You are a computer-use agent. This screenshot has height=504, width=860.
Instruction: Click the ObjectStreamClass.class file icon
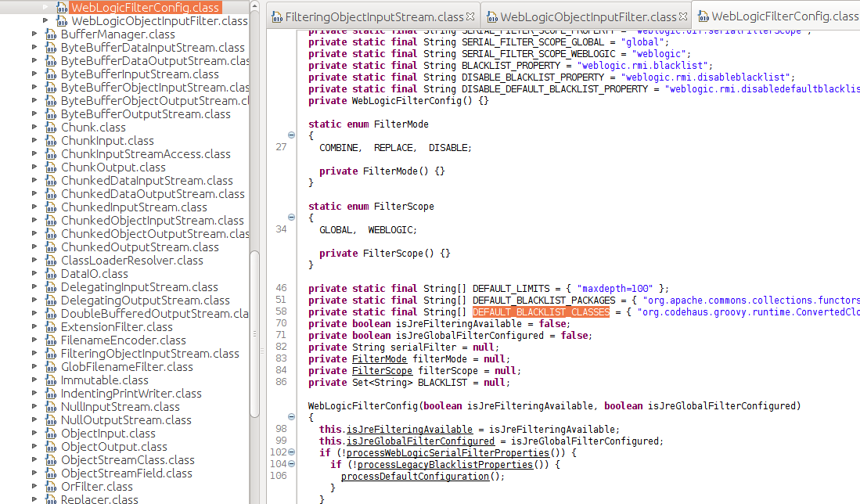tap(51, 460)
